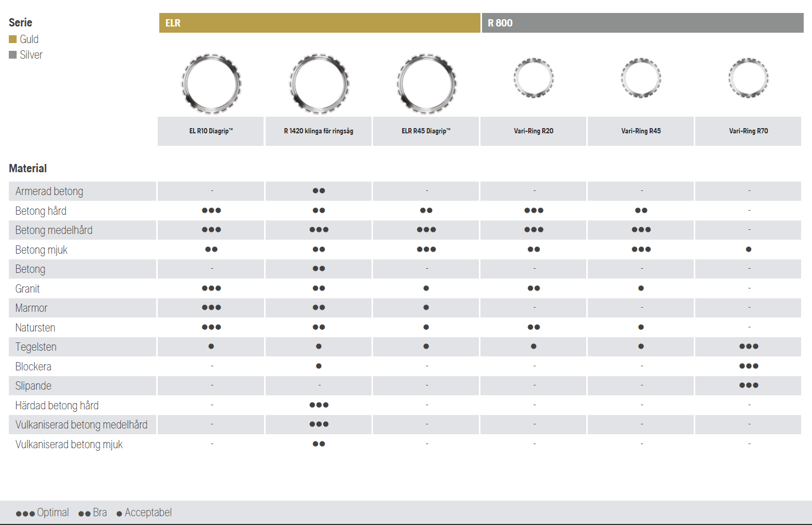Click the Silver gray color swatch
812x525 pixels.
[x=13, y=55]
